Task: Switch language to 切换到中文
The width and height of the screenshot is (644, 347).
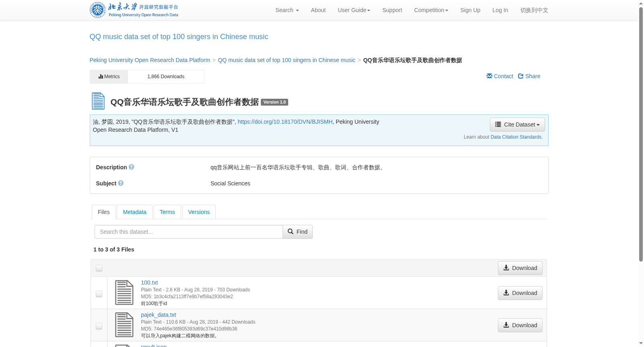Action: pyautogui.click(x=534, y=10)
